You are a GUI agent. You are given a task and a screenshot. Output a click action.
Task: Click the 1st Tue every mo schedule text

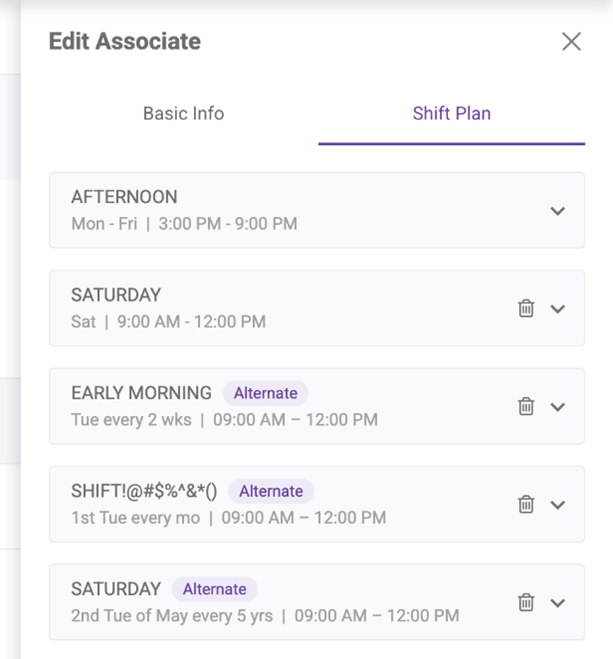228,518
